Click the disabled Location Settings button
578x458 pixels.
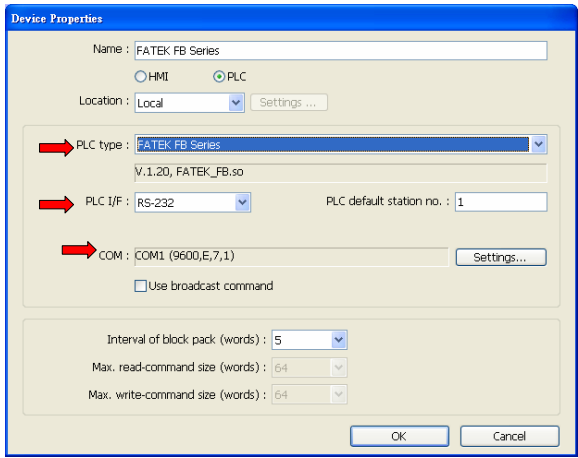[289, 103]
